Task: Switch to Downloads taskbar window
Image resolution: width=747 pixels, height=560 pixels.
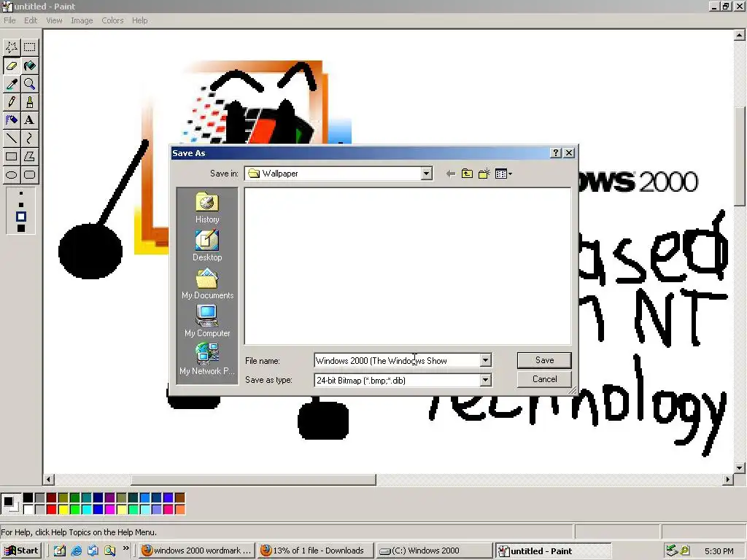Action: 315,551
